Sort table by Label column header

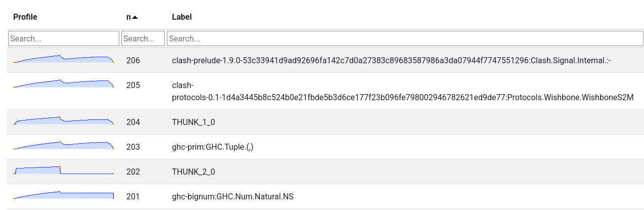pos(181,17)
